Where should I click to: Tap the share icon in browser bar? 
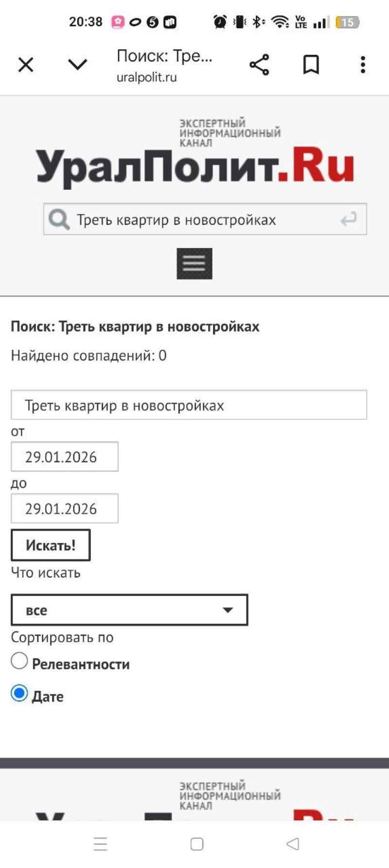tap(259, 65)
